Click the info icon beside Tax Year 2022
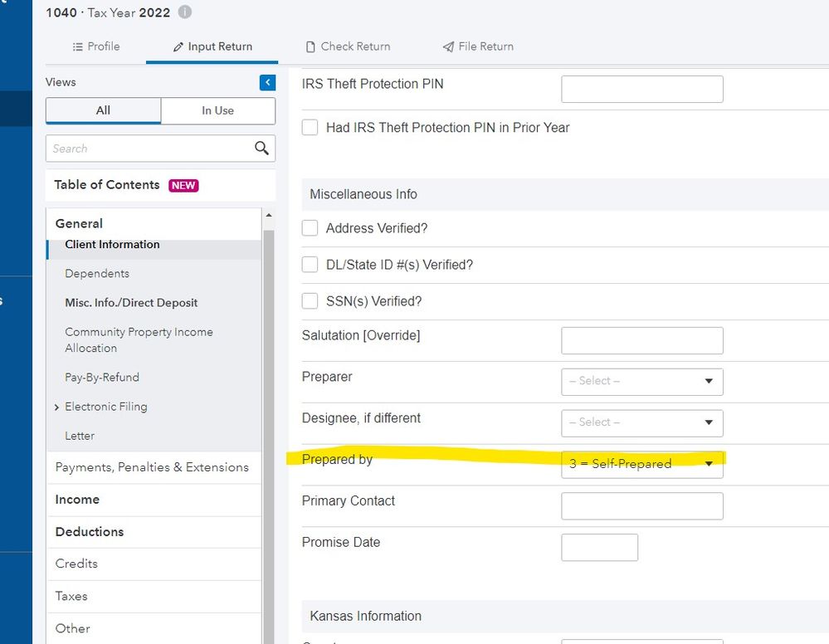The image size is (829, 644). (x=185, y=12)
